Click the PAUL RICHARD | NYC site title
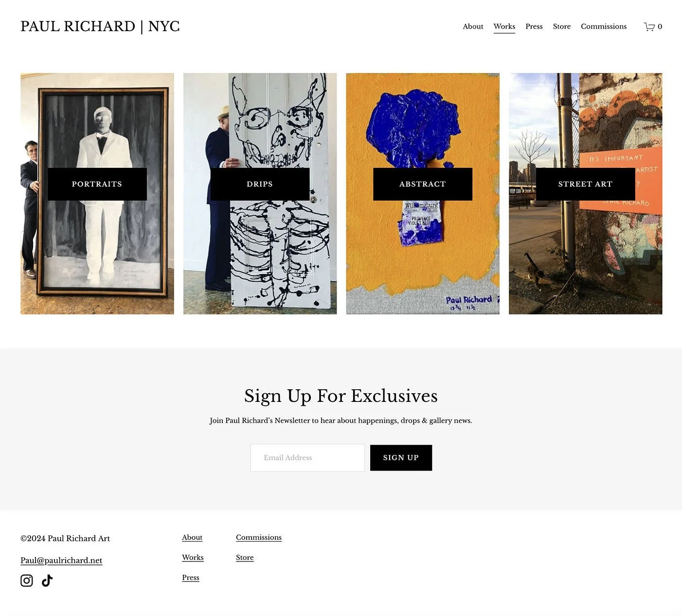The image size is (682, 616). point(100,26)
